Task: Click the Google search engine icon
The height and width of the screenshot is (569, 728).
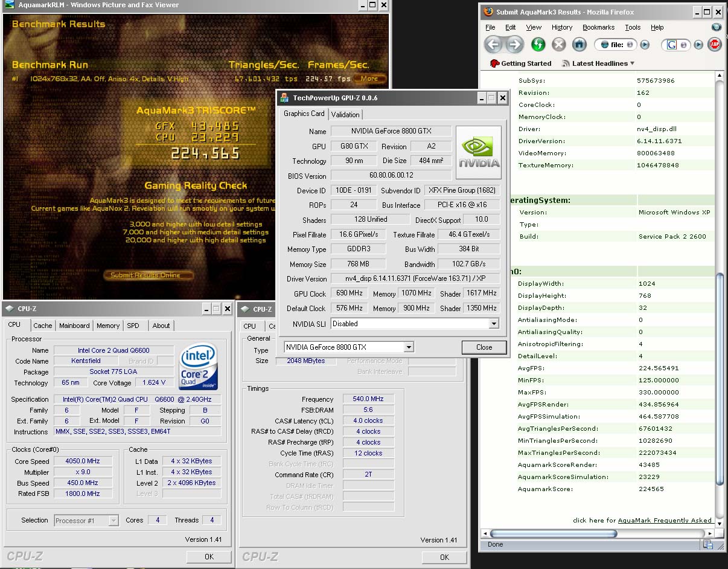Action: pos(672,45)
